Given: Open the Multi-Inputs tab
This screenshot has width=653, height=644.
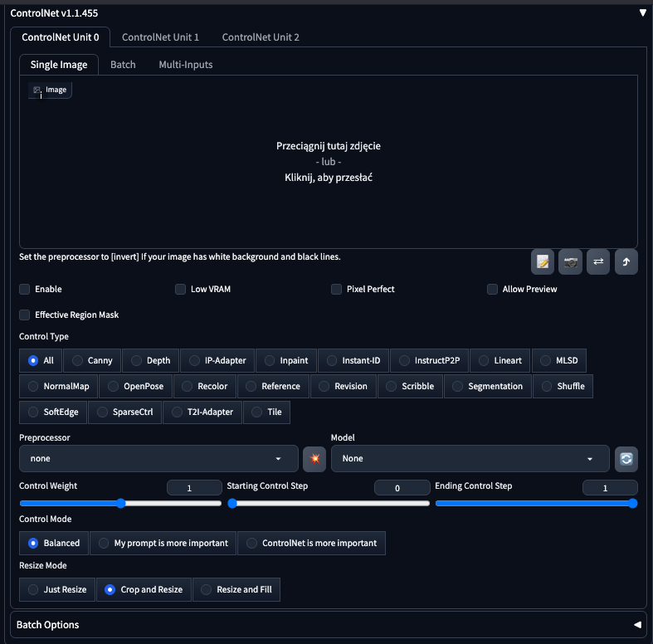Looking at the screenshot, I should point(185,65).
